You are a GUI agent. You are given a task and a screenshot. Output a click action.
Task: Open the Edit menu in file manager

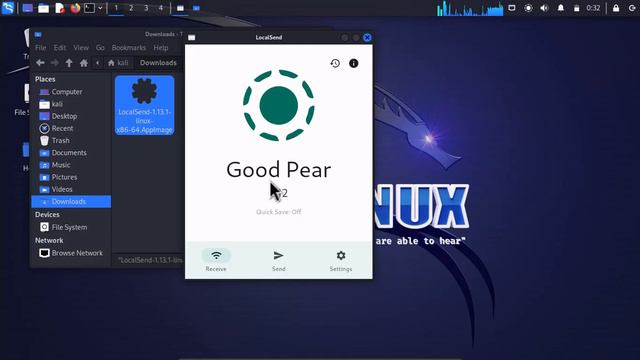click(x=60, y=48)
